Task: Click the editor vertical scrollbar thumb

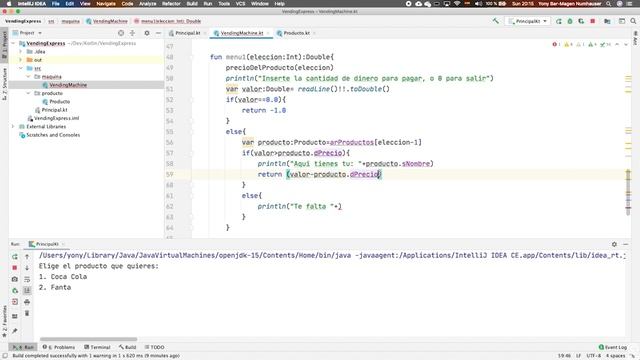Action: [628, 191]
